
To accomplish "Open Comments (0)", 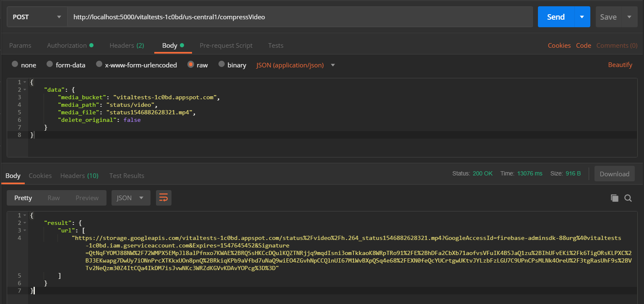I will pos(617,45).
